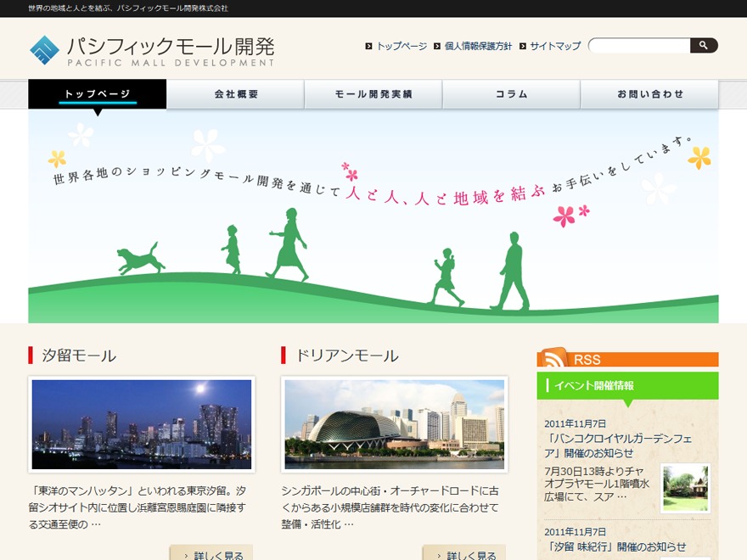Viewport: 747px width, 560px height.
Task: Click the search magnifier button
Action: [704, 45]
